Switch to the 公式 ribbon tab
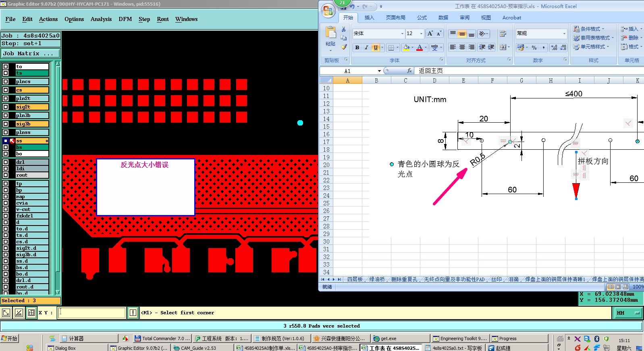This screenshot has height=351, width=644. [422, 18]
